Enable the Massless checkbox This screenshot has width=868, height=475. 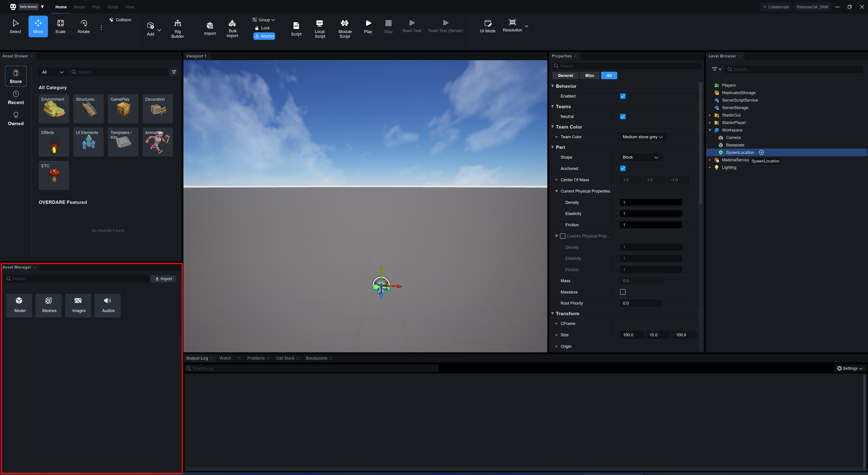(623, 292)
